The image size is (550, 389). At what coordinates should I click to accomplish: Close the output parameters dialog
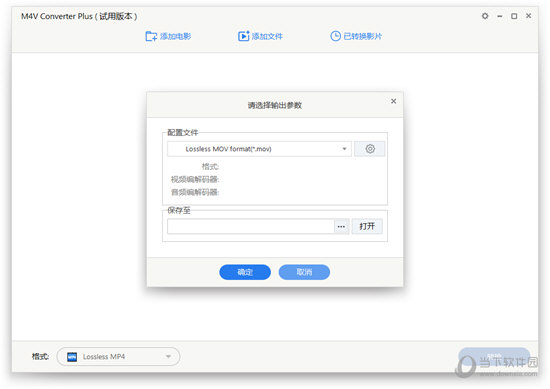tap(394, 101)
